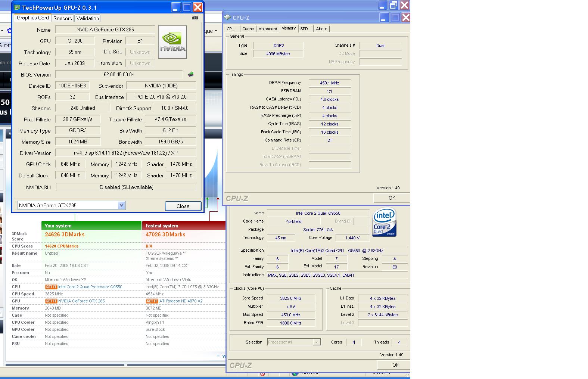
Task: Open the NVIDIA GeForce GTX 285 link
Action: click(81, 301)
